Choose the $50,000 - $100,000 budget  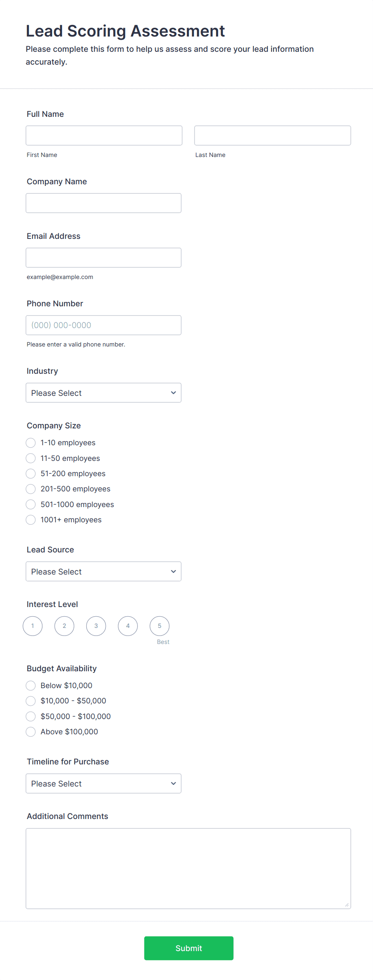(x=31, y=716)
